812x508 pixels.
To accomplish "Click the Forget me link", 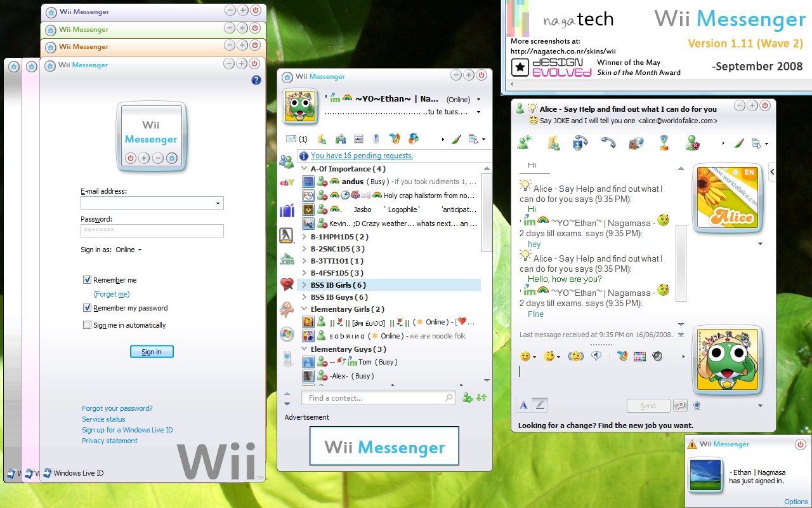I will (x=112, y=294).
